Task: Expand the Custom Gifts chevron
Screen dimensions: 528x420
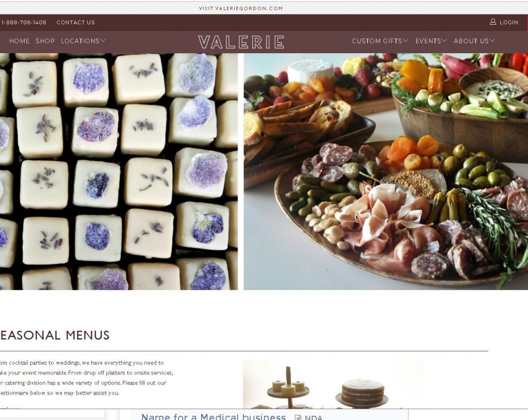Action: (405, 40)
